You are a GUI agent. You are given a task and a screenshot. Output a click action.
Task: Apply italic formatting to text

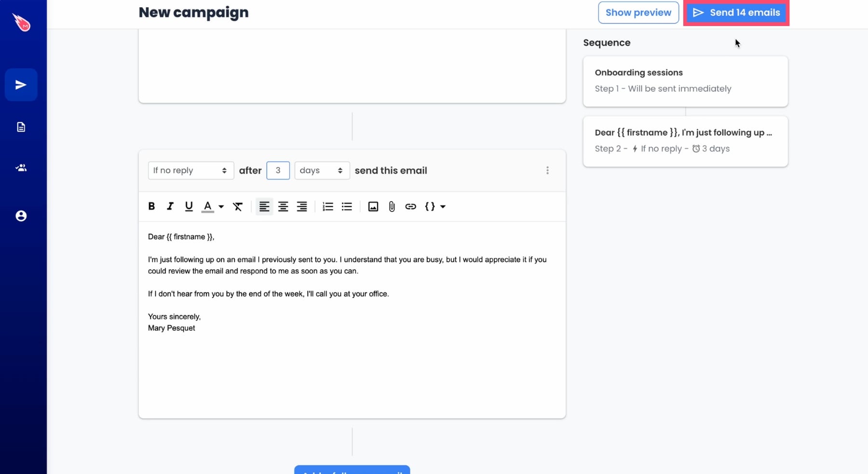[x=170, y=206]
